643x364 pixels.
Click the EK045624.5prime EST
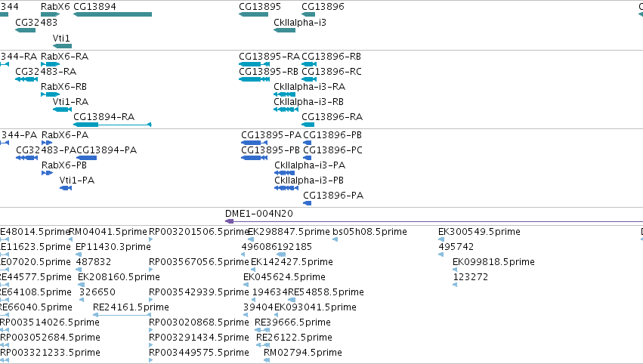[246, 285]
